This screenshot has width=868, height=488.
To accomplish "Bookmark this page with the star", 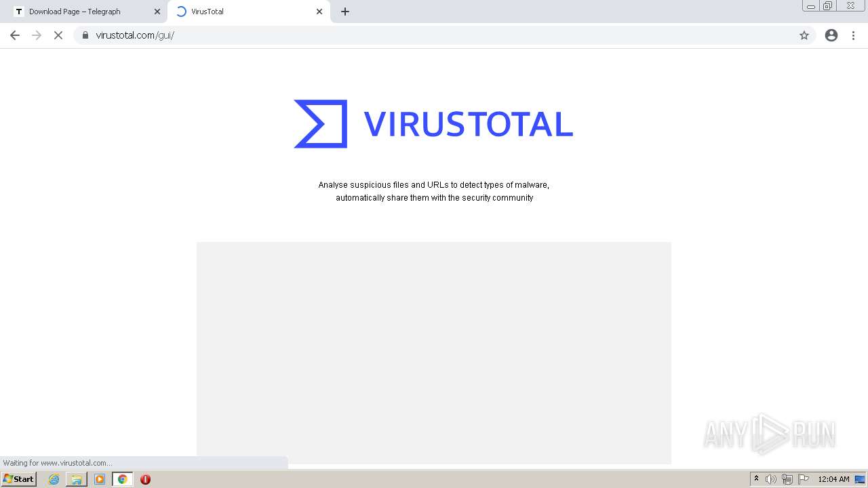I will 804,35.
